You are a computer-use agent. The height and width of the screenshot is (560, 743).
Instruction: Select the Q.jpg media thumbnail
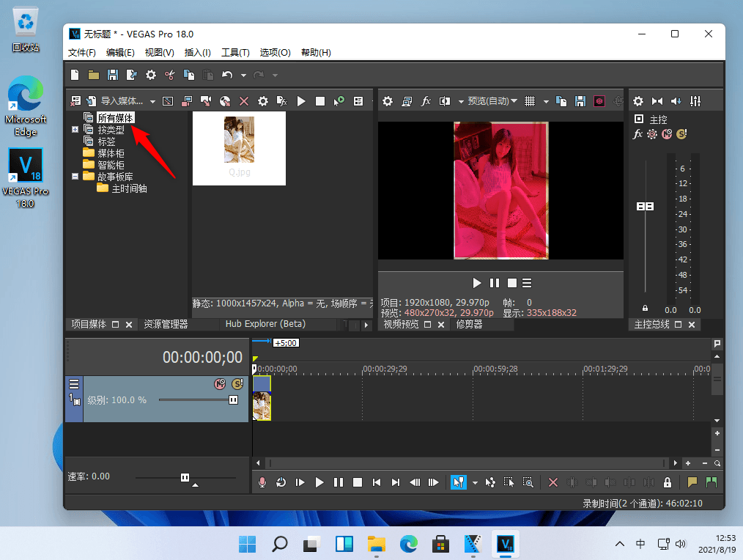(x=240, y=148)
